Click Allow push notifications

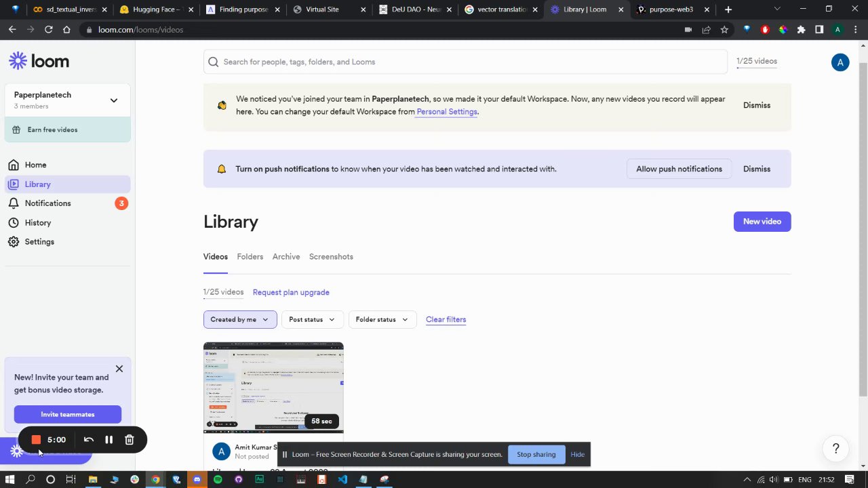pos(679,169)
